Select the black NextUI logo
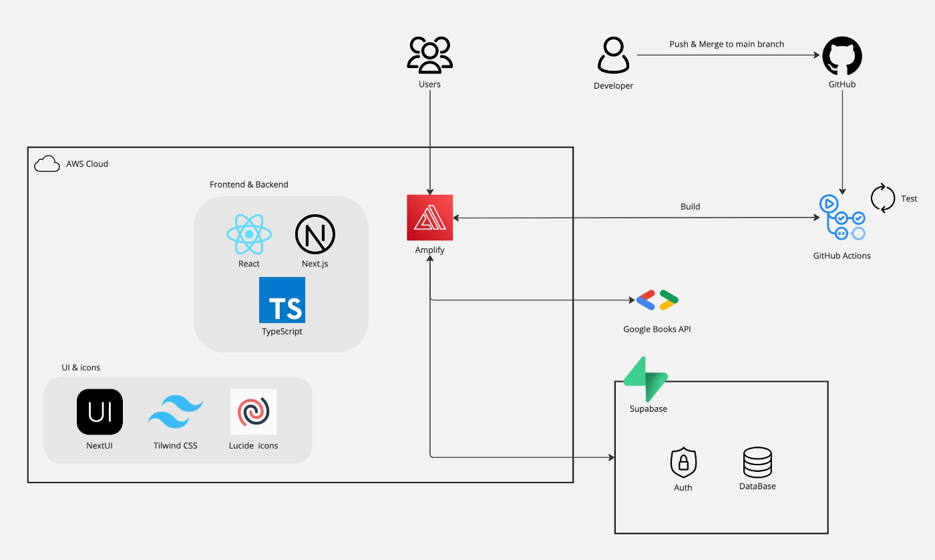 pyautogui.click(x=100, y=412)
